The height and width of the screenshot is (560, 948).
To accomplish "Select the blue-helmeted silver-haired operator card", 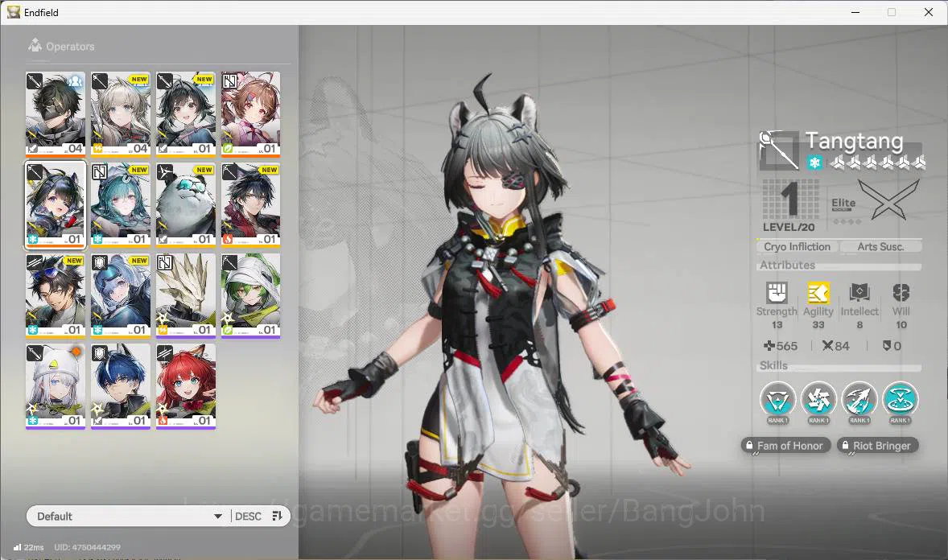I will (121, 295).
